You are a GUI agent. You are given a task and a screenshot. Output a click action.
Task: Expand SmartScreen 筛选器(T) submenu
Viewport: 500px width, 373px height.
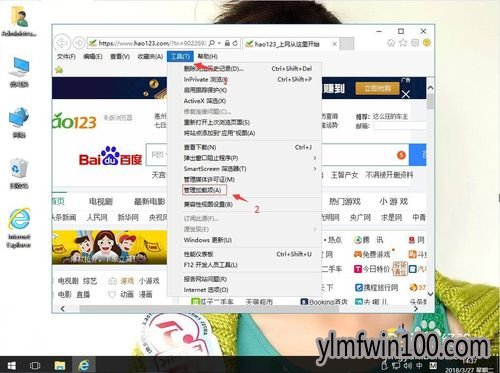tap(244, 169)
